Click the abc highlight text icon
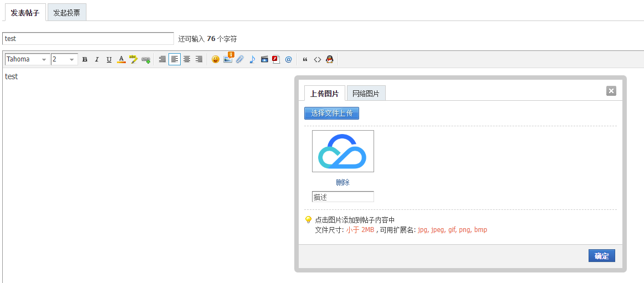Viewport: 644px width, 283px height. pos(133,59)
